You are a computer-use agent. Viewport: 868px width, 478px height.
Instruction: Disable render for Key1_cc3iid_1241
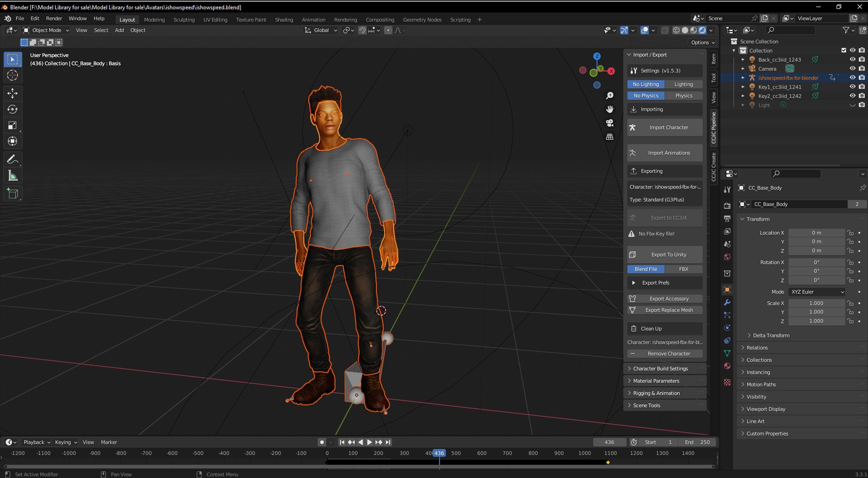[862, 87]
